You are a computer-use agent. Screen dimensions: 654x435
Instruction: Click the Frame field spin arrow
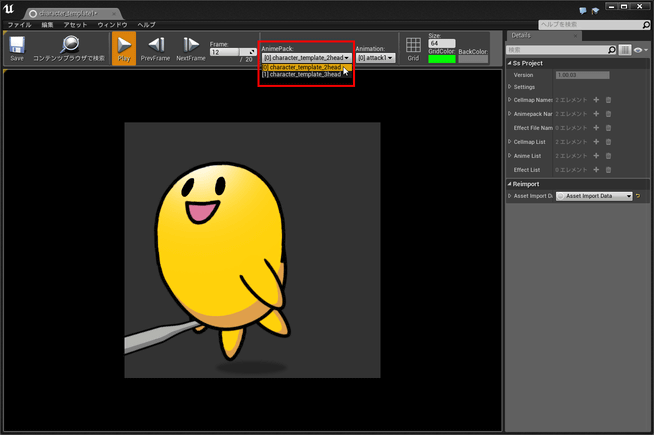click(252, 52)
